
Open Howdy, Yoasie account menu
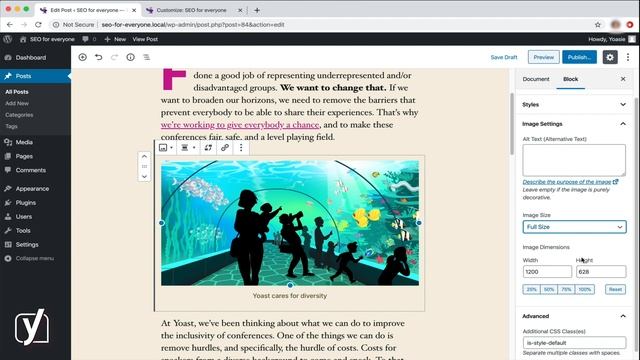(611, 39)
